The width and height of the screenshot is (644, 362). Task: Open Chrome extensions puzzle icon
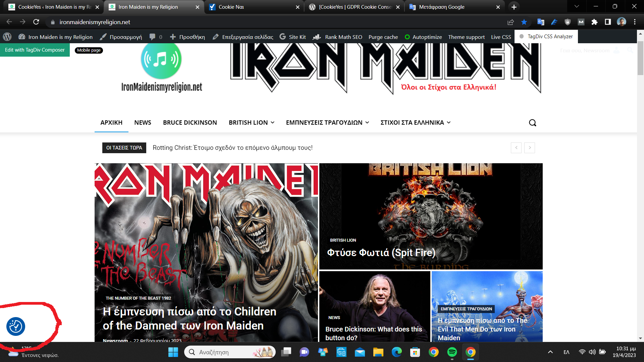tap(594, 22)
